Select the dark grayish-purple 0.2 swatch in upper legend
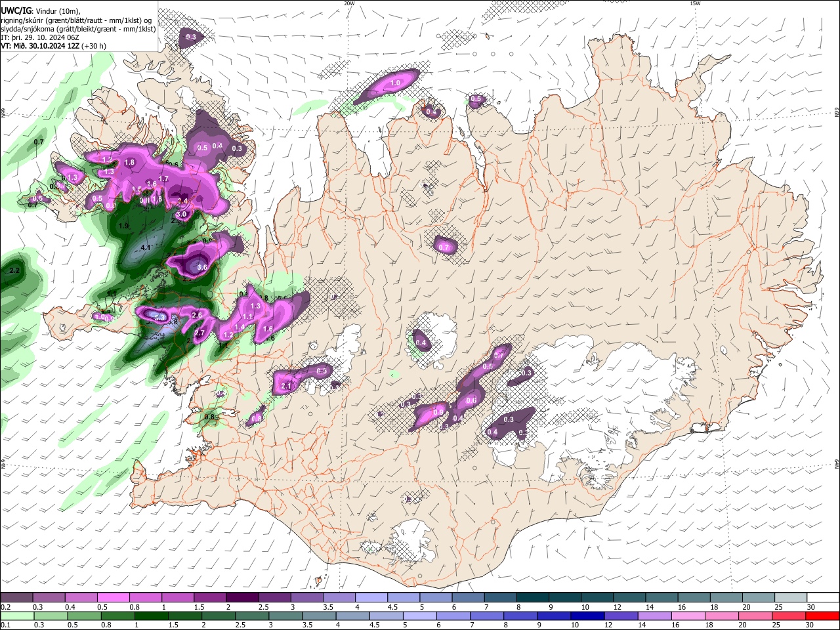 (x=16, y=598)
